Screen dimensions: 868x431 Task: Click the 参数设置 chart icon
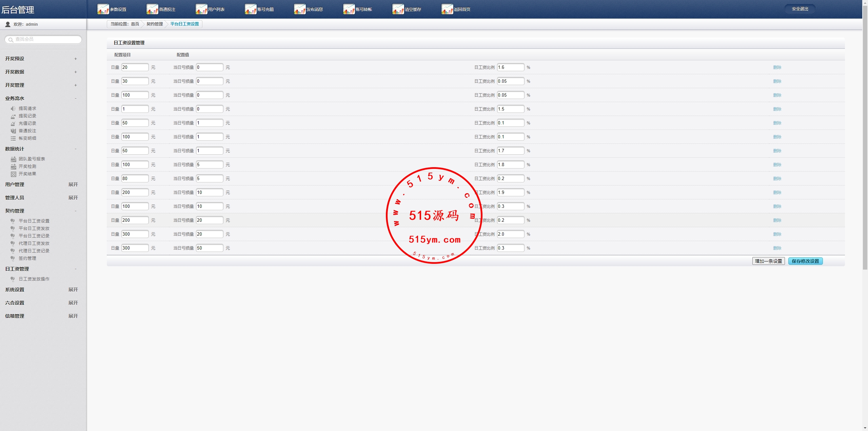click(x=103, y=9)
